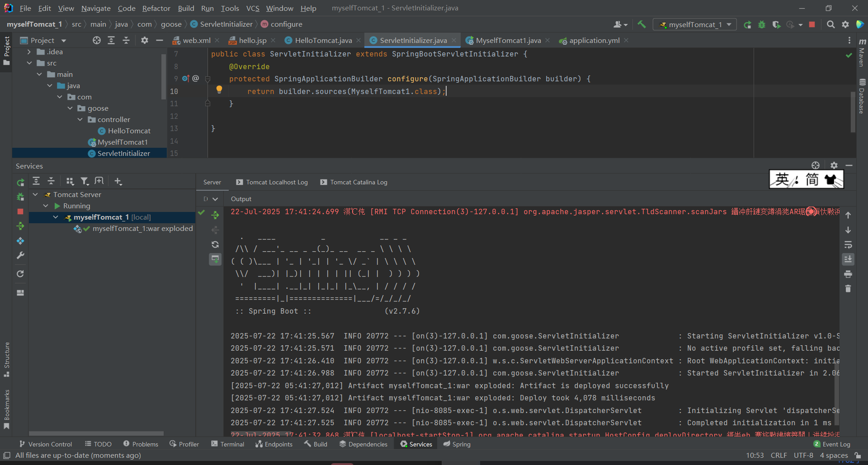Jump to previous console occurrence with the up arrow
The height and width of the screenshot is (465, 868).
pos(848,215)
